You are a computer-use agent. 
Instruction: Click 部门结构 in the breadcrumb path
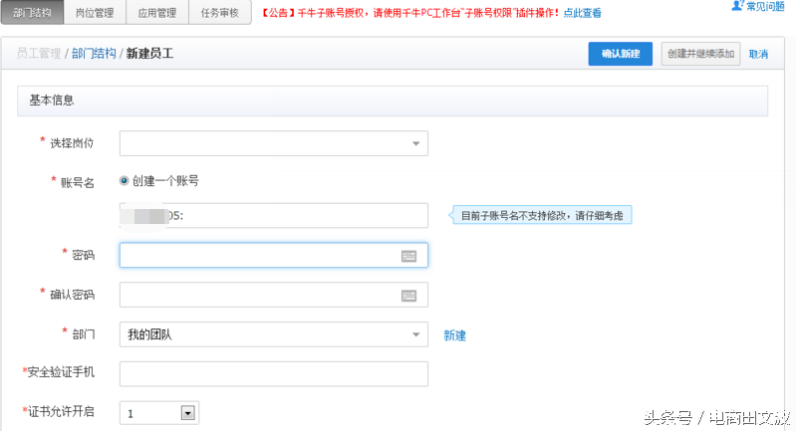(93, 54)
